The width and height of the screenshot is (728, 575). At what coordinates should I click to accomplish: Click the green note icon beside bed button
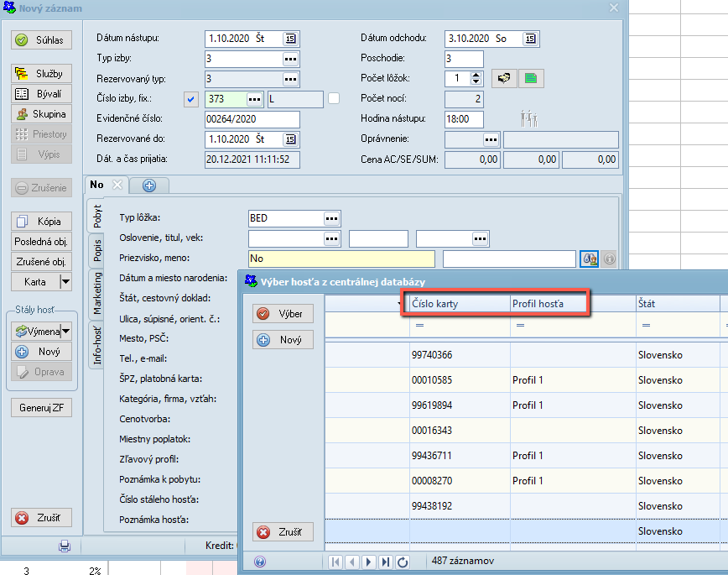[530, 78]
